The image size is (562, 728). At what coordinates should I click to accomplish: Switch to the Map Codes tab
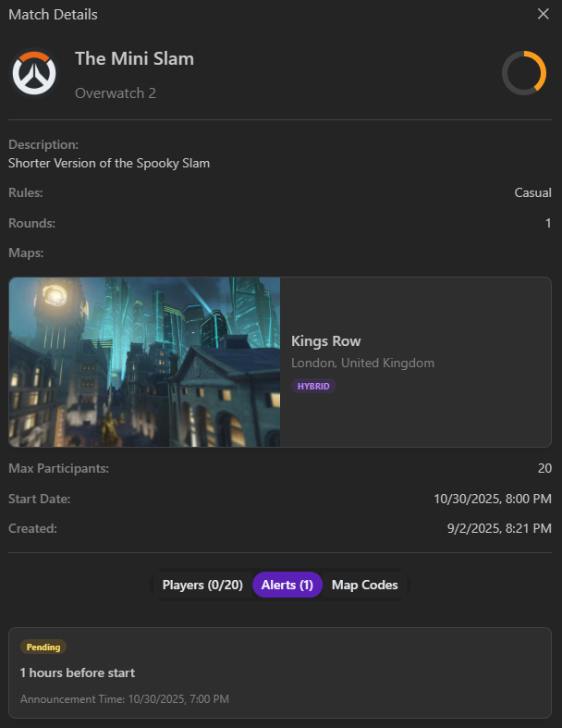click(364, 585)
